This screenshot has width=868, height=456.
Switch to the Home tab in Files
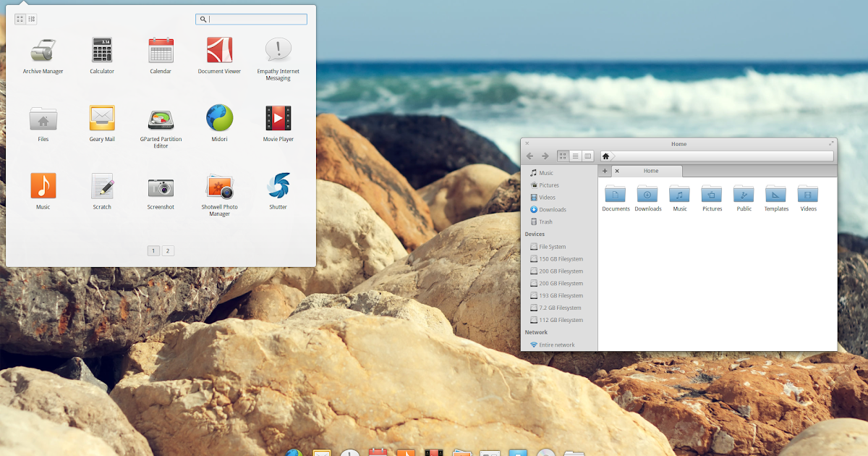[x=650, y=171]
